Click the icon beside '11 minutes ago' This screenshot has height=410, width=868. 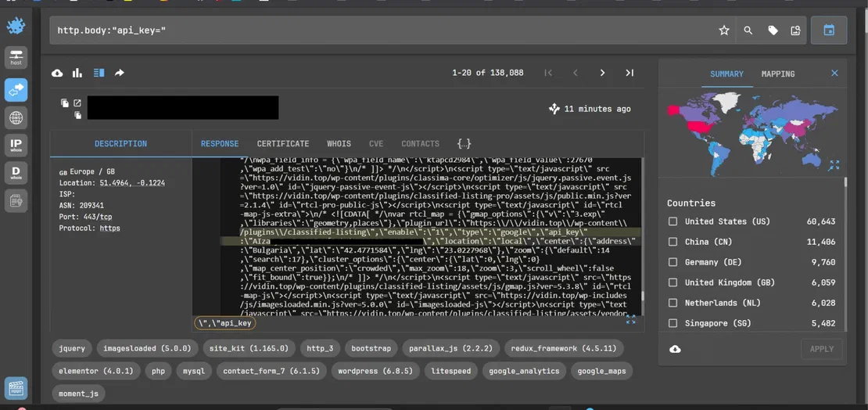[554, 109]
